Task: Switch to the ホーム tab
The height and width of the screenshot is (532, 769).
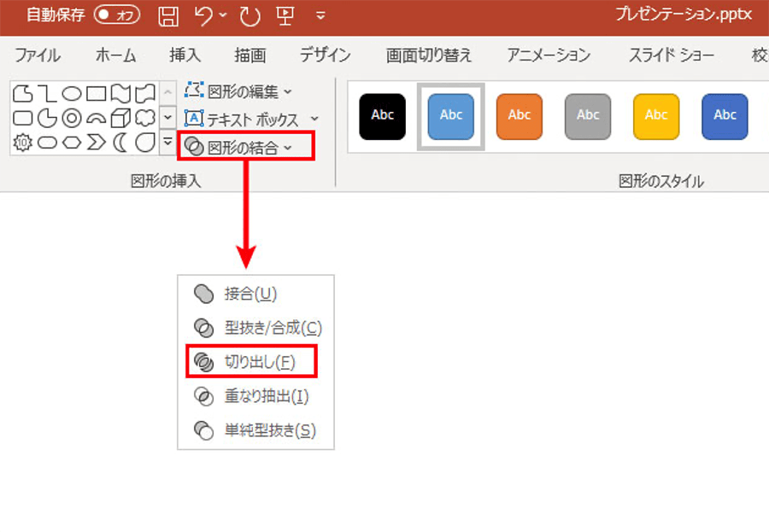Action: coord(115,55)
